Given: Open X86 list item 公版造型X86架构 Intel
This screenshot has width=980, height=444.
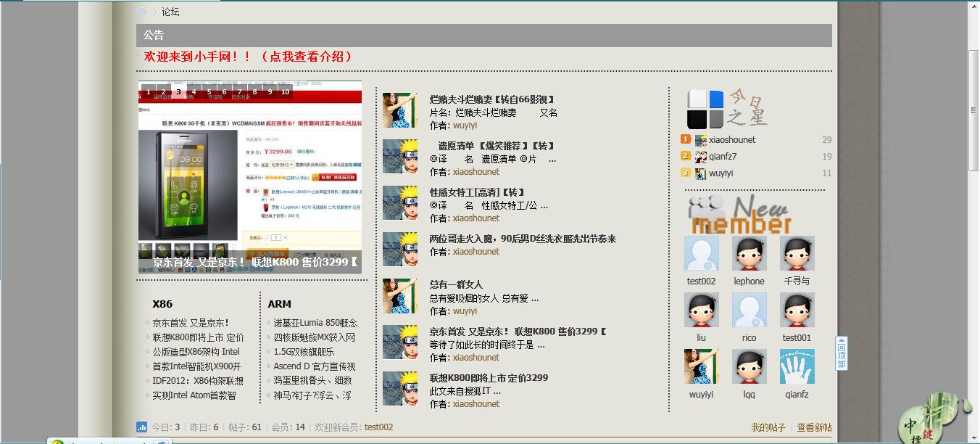Looking at the screenshot, I should pos(196,352).
